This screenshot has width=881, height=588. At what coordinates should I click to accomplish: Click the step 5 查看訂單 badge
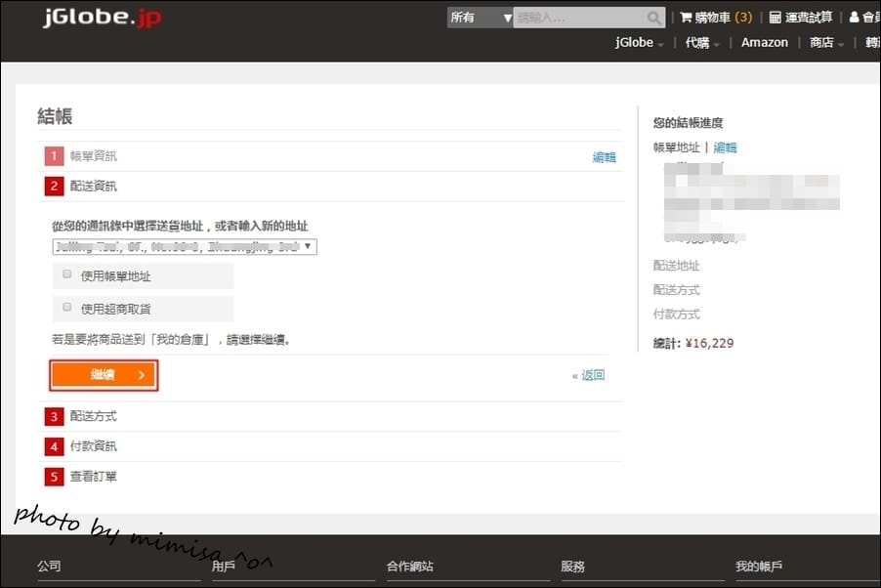pos(54,476)
